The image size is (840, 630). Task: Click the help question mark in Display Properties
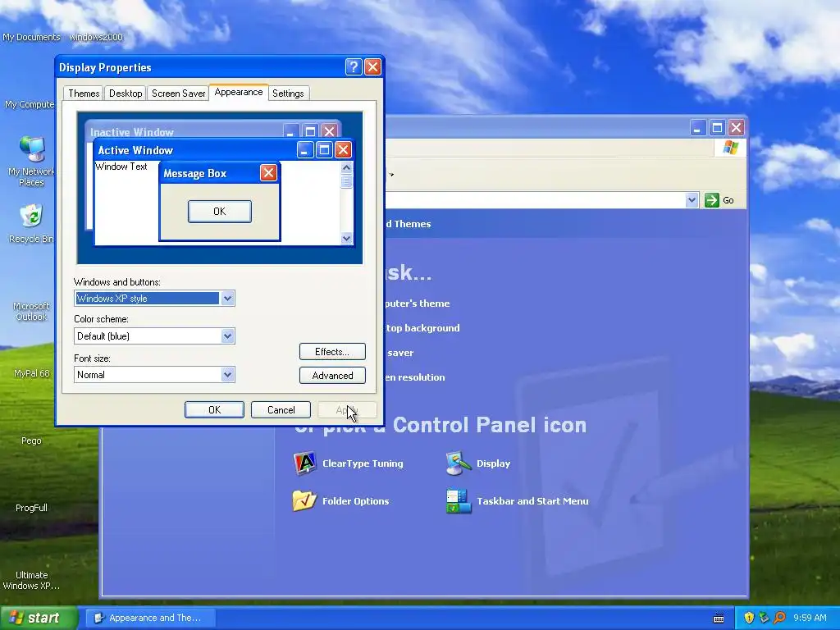pos(354,67)
